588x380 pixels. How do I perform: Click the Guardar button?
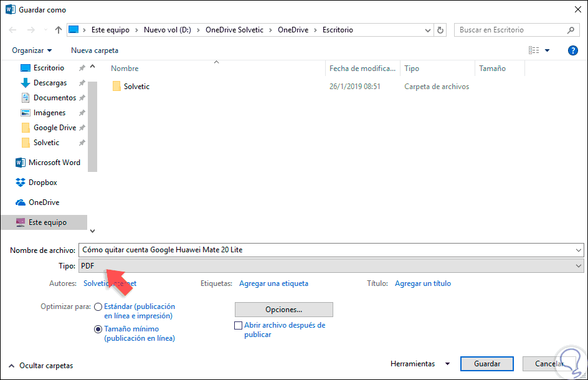click(x=486, y=364)
